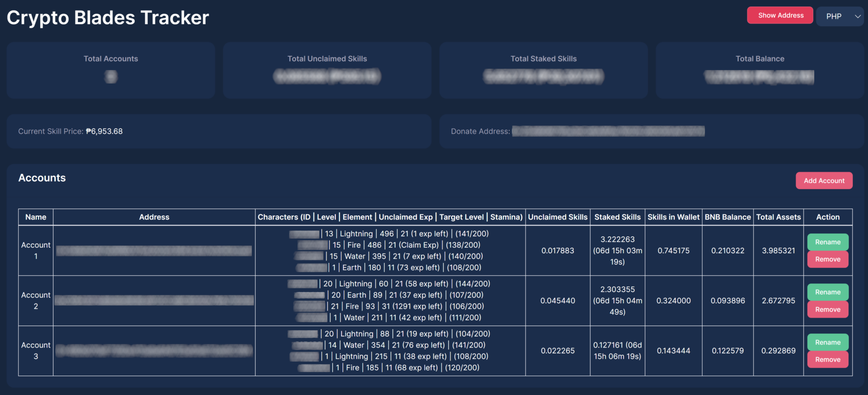Select the blurred Donate Address text
Viewport: 868px width, 395px height.
pyautogui.click(x=608, y=131)
